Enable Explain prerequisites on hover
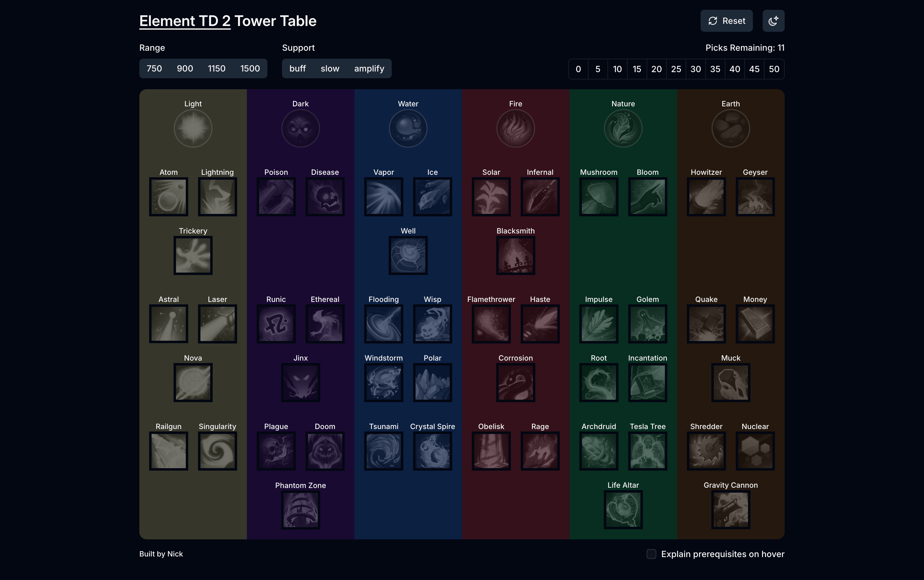This screenshot has width=924, height=580. coord(651,554)
